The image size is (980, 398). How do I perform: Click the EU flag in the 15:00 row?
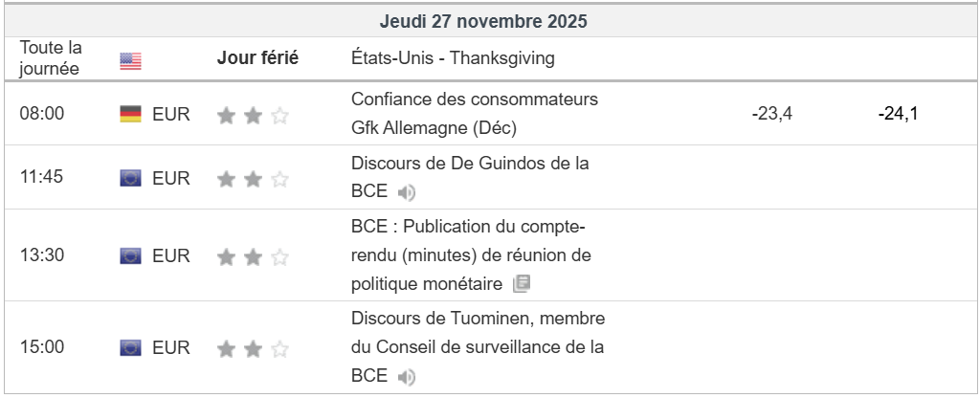pos(130,347)
